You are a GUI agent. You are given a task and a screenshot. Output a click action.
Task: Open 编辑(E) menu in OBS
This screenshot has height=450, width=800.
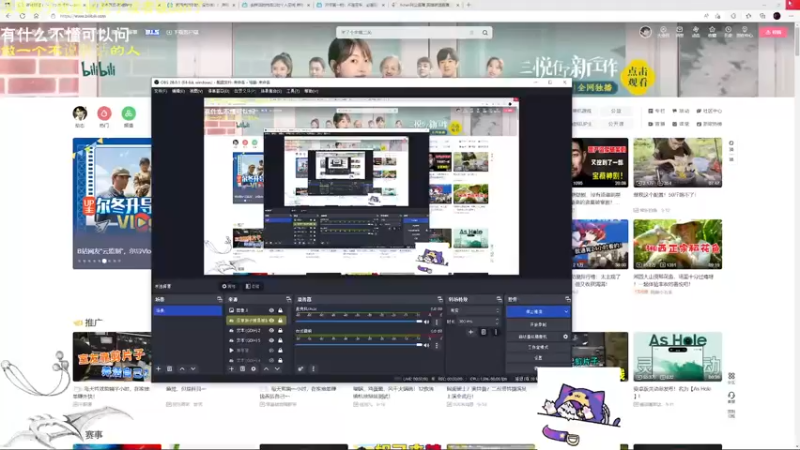178,91
